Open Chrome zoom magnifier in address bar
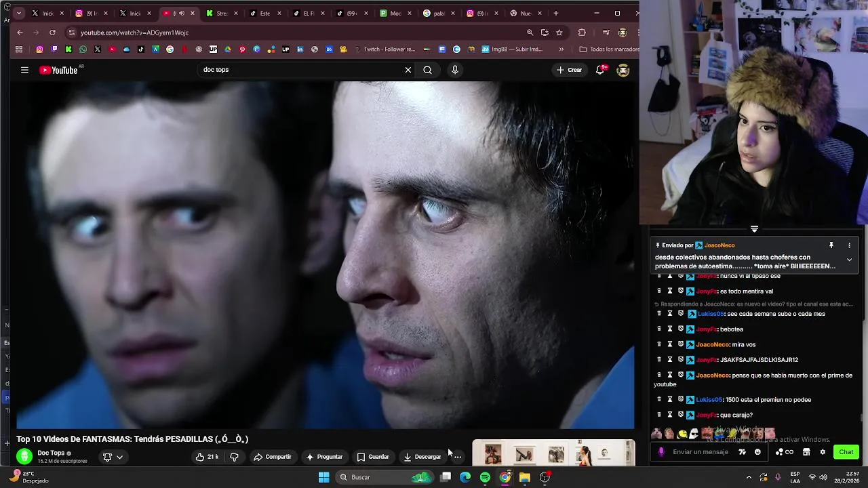This screenshot has height=488, width=868. (530, 33)
